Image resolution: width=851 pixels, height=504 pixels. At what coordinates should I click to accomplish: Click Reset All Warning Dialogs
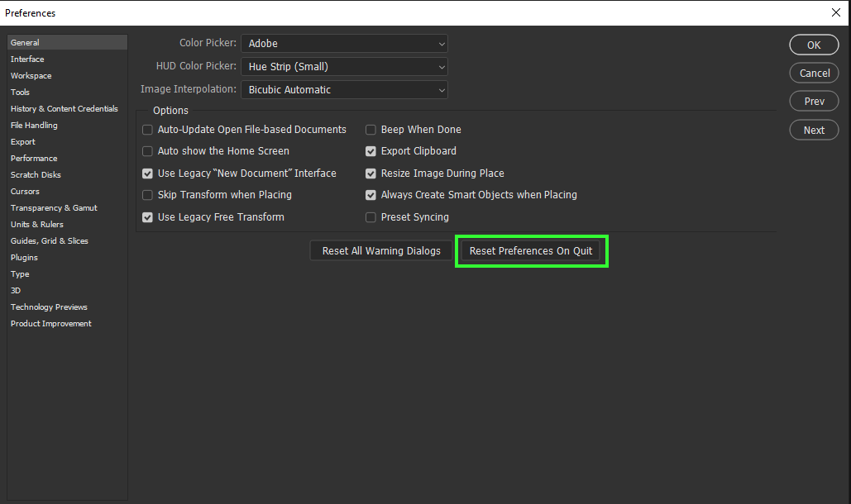pos(381,250)
